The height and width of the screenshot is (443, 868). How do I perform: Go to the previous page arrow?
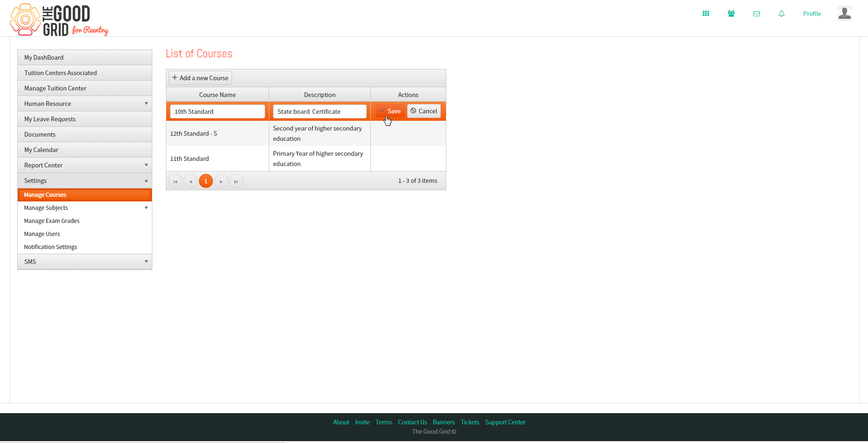190,181
